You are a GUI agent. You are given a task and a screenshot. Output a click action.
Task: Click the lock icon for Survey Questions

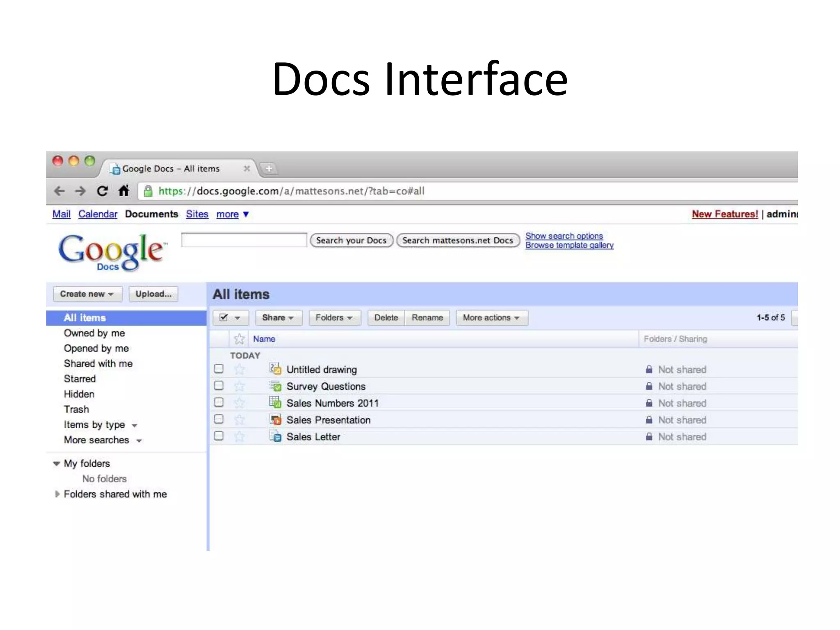click(649, 386)
